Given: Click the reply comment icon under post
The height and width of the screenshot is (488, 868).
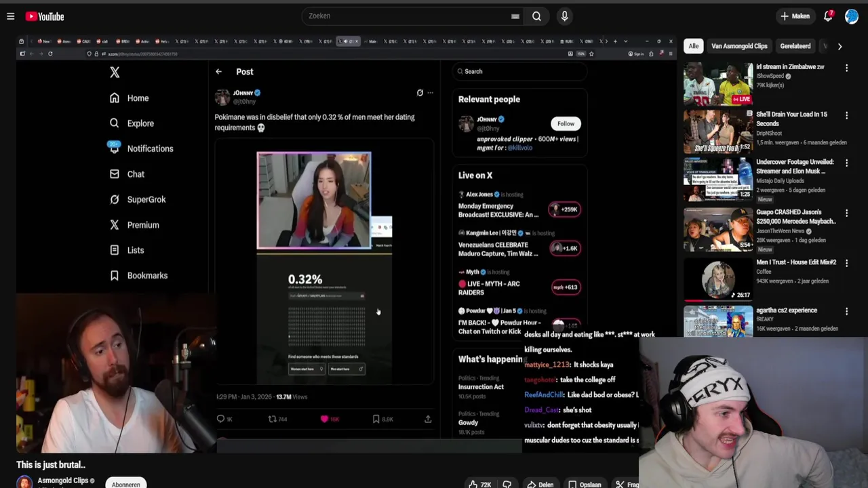Looking at the screenshot, I should (221, 419).
